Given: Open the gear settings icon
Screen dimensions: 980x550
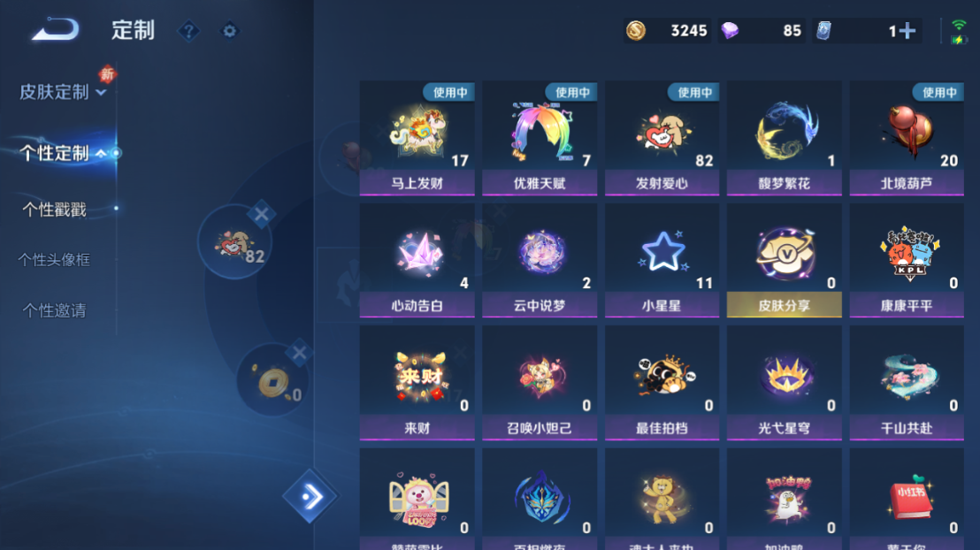Looking at the screenshot, I should (x=229, y=31).
